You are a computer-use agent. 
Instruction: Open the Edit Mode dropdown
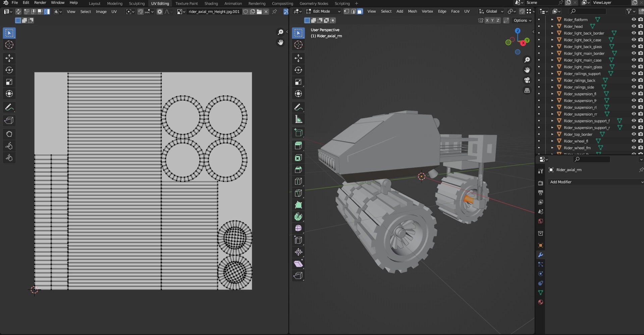click(x=323, y=11)
